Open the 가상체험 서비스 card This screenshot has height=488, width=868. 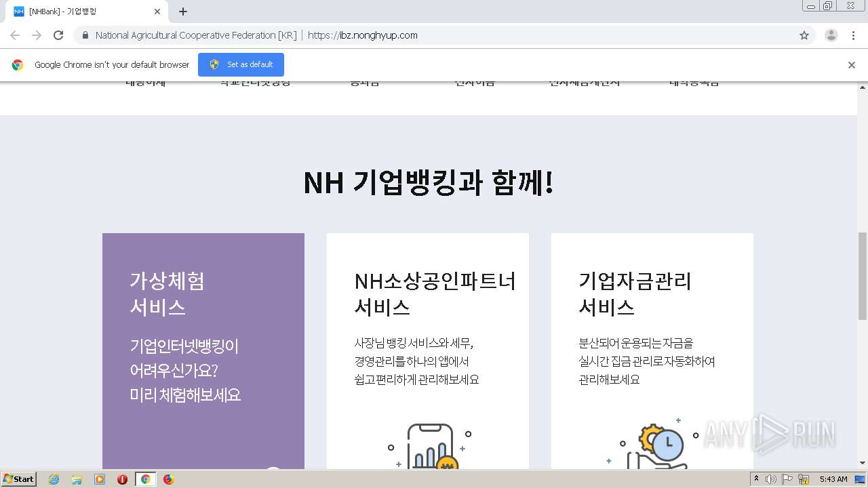pyautogui.click(x=203, y=351)
